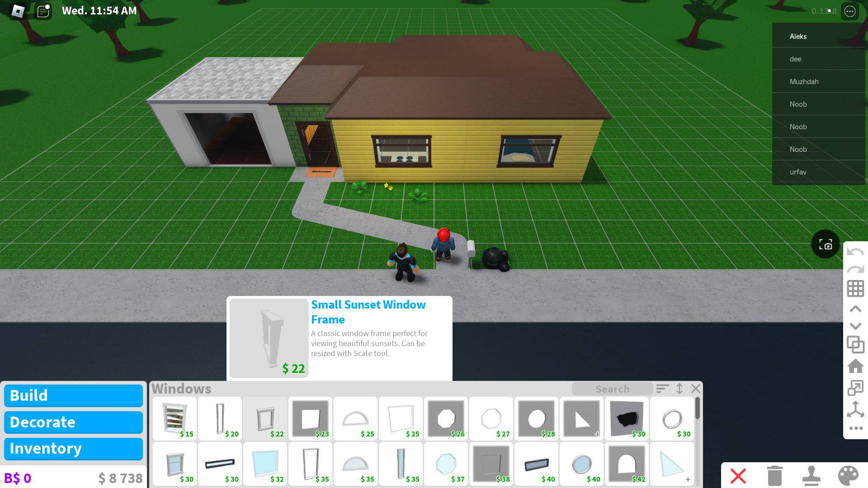Viewport: 868px width, 488px height.
Task: Select the $30 round ring window frame
Action: (672, 419)
